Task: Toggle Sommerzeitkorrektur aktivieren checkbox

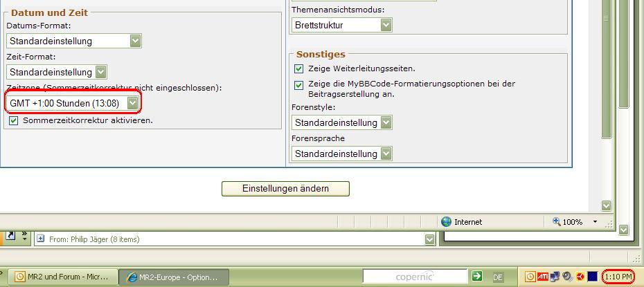Action: click(x=13, y=120)
